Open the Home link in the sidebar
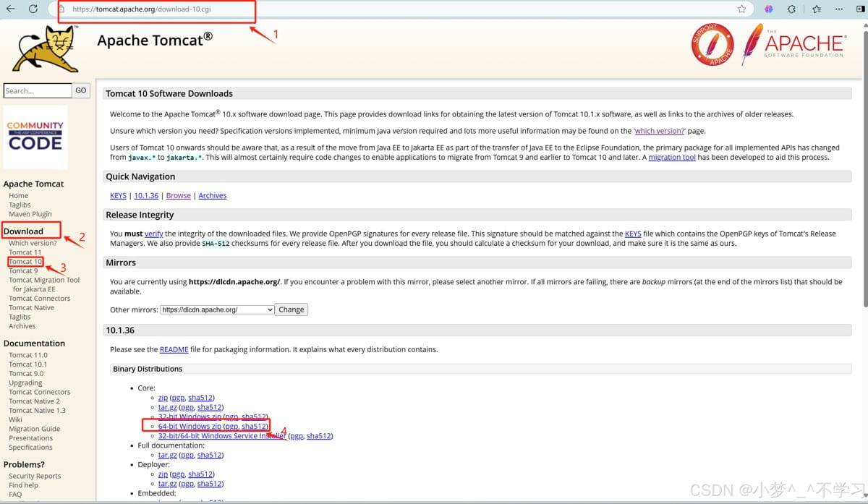The image size is (868, 504). click(x=19, y=195)
